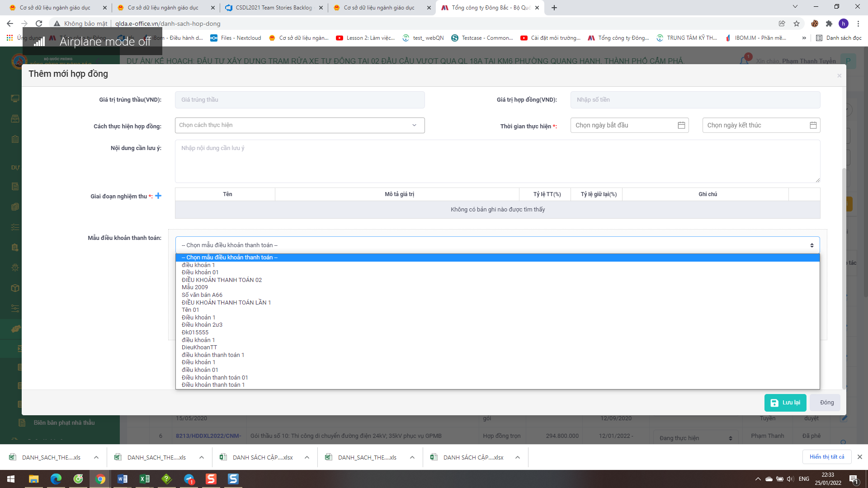Click the Lưu lại save button
Screen dimensions: 868x488
click(785, 403)
